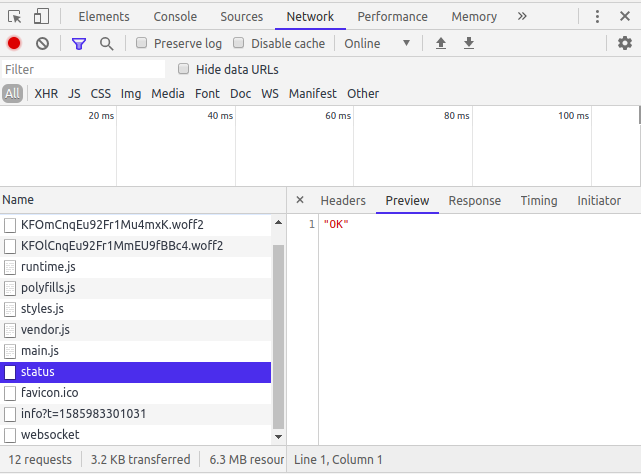Screen dimensions: 641x474
Task: Filter requests by Font
Action: [x=207, y=94]
